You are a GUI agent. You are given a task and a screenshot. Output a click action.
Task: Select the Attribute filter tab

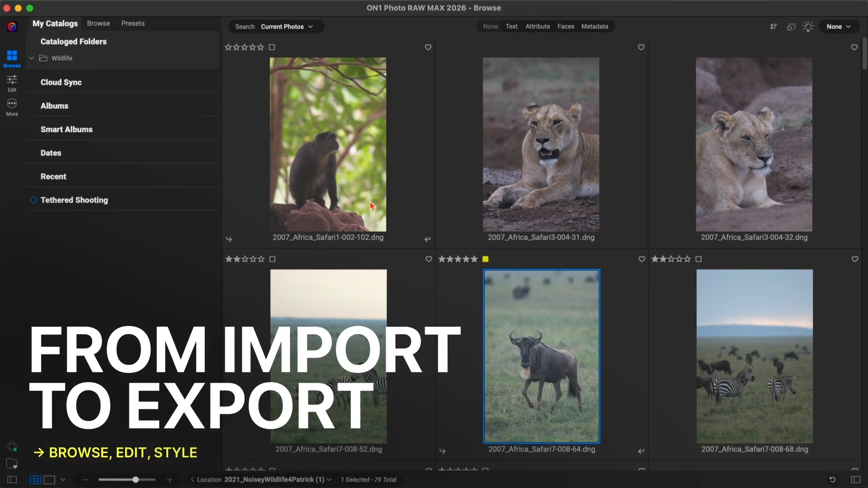(538, 27)
